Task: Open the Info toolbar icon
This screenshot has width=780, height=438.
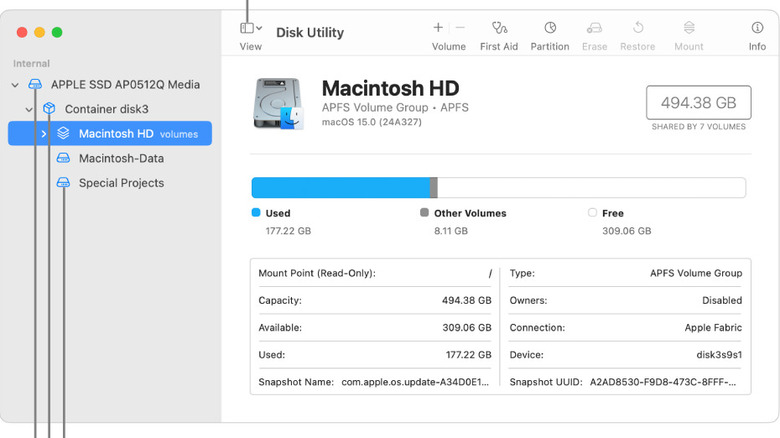Action: click(757, 27)
